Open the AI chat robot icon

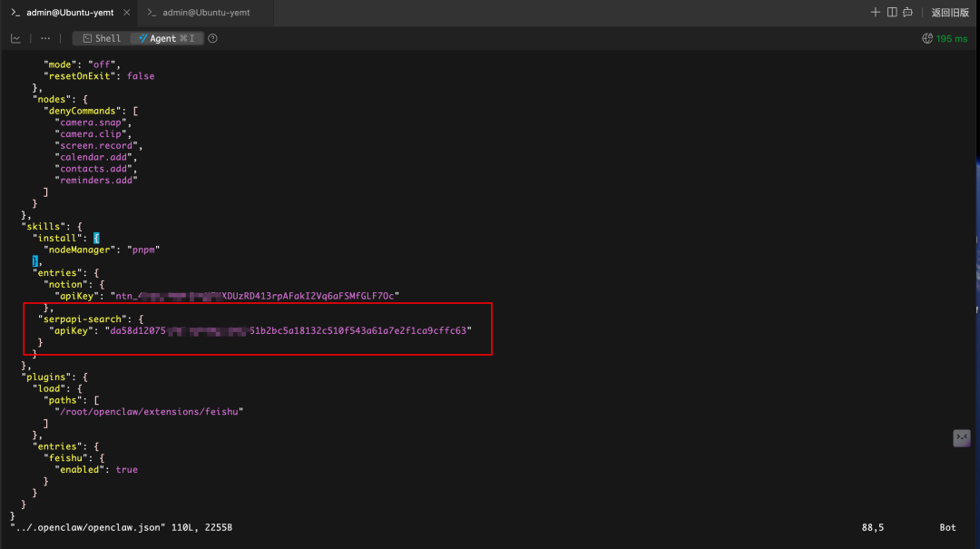(x=907, y=13)
